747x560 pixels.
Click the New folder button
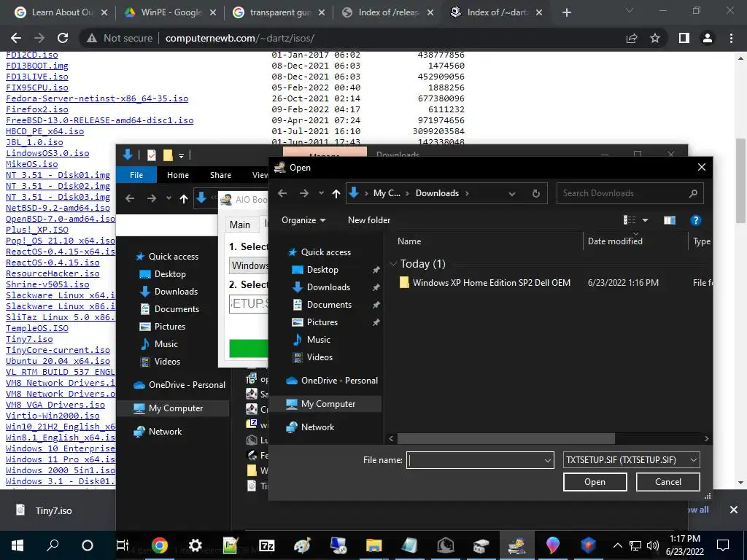(368, 220)
